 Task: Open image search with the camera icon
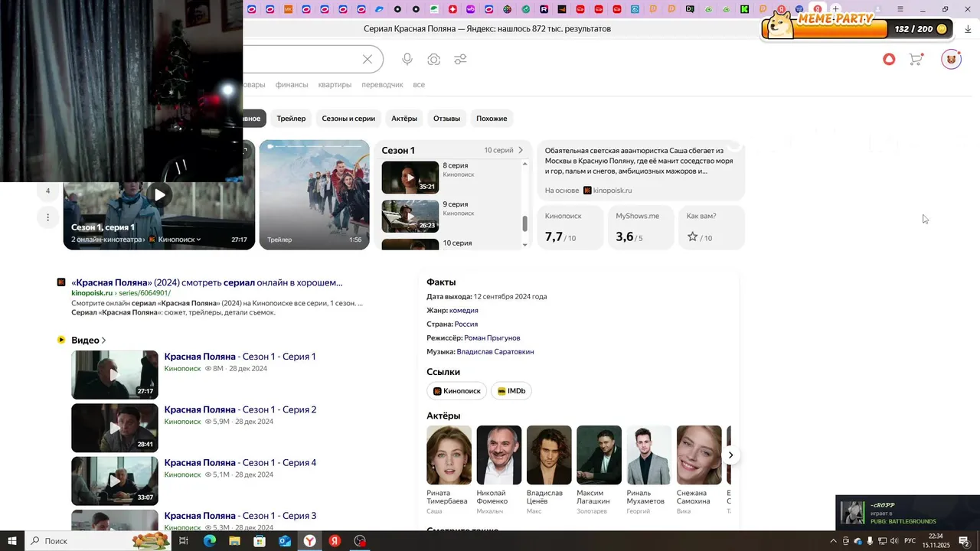click(434, 60)
